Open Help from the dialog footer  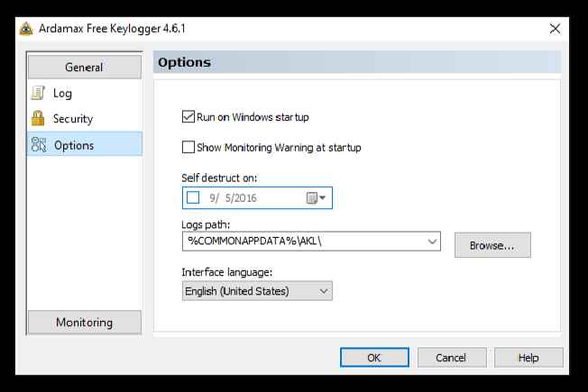click(x=528, y=358)
